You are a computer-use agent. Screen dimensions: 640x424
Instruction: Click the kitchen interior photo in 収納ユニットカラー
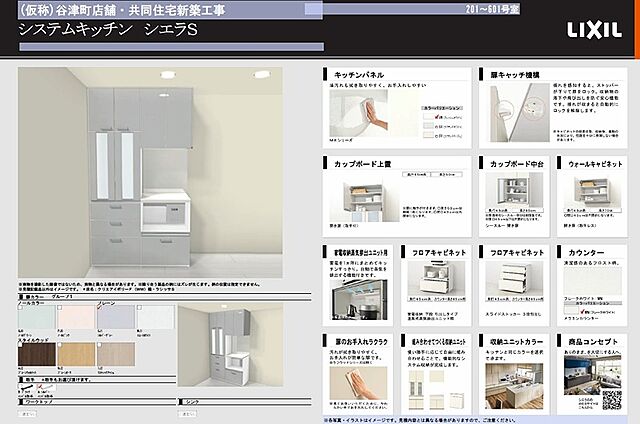pos(514,386)
